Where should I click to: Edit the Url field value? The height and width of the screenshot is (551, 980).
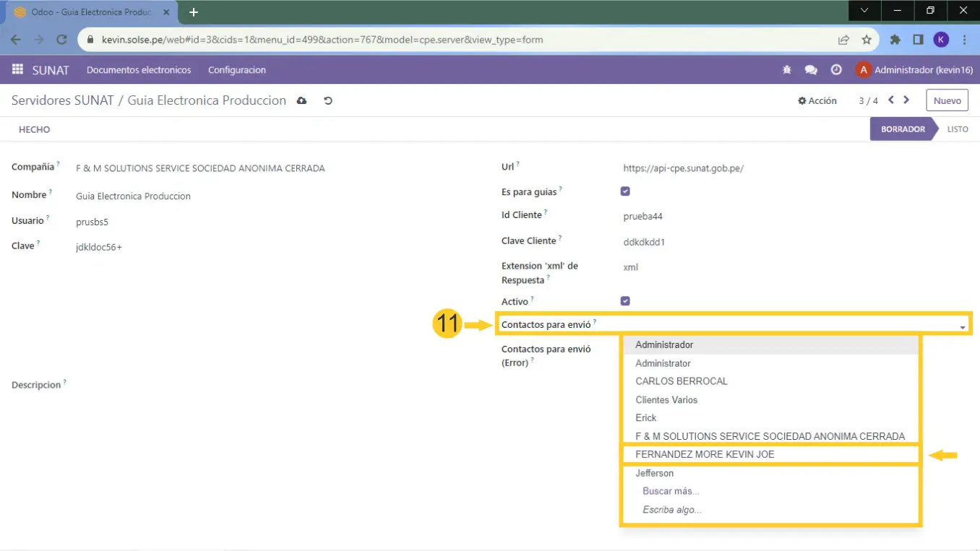[x=683, y=168]
